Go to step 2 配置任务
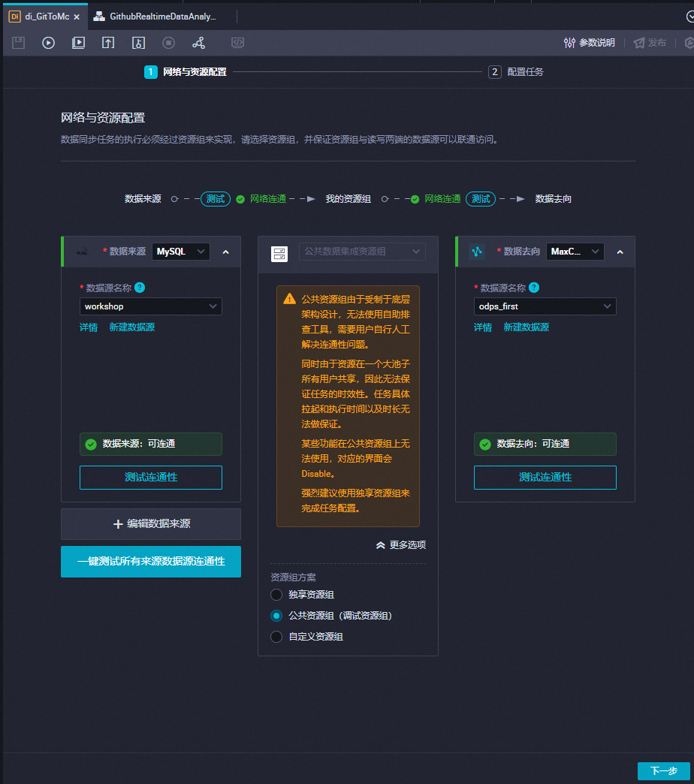The image size is (694, 784). (x=516, y=72)
